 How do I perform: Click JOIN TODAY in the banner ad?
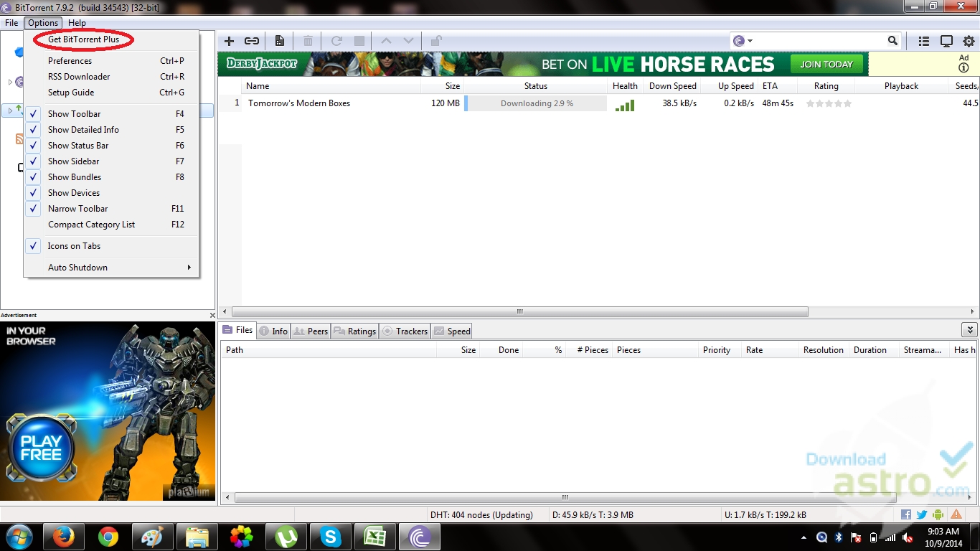coord(826,64)
